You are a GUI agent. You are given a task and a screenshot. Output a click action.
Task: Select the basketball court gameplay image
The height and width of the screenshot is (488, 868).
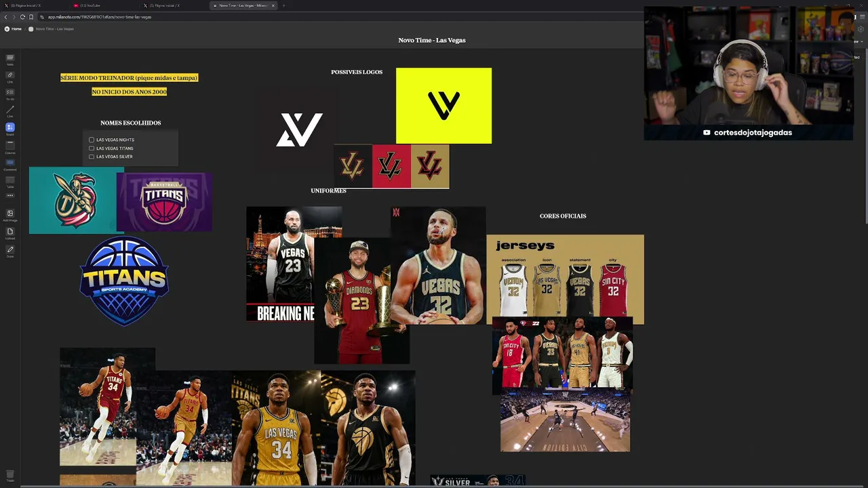pos(565,421)
